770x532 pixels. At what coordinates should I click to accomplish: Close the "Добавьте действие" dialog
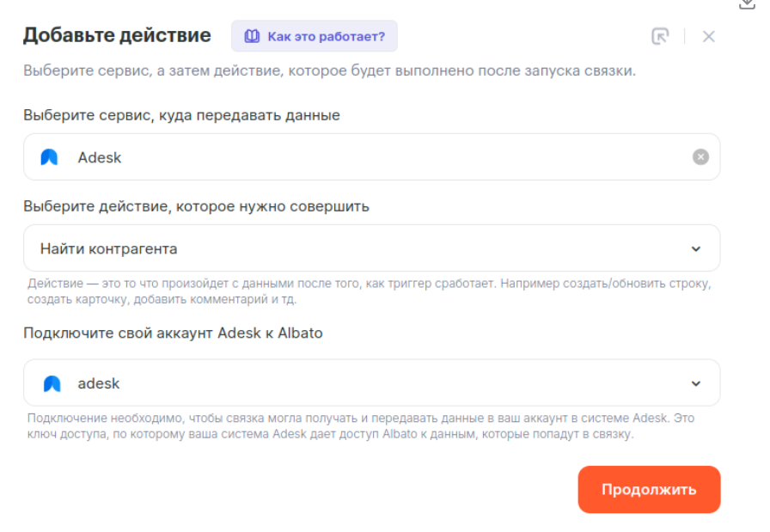click(709, 36)
